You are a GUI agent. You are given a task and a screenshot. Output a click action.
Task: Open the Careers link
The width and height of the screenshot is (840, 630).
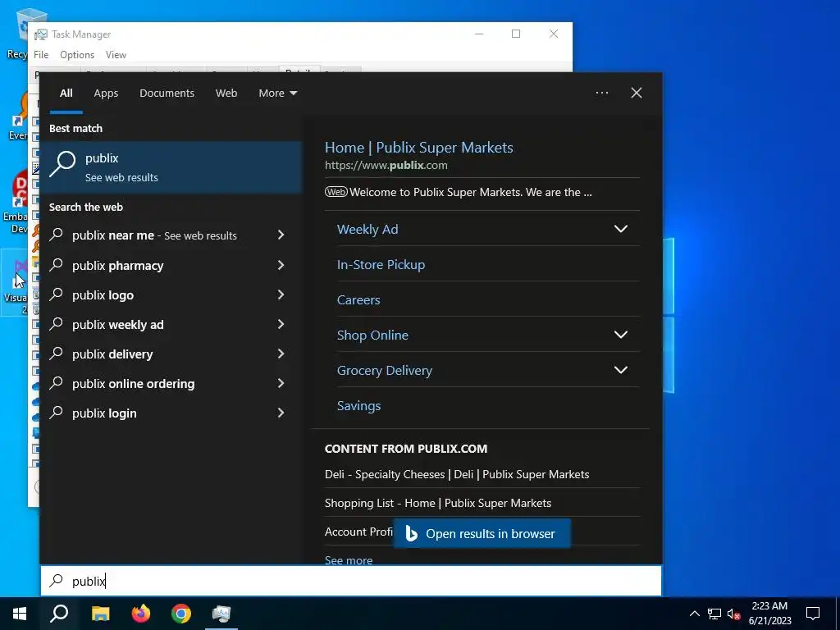(x=358, y=300)
